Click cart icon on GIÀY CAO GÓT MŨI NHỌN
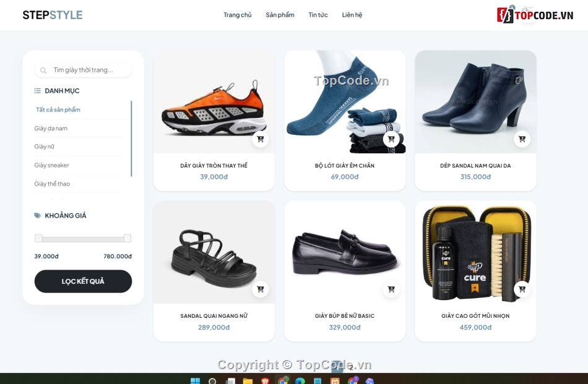Screen dimensions: 588x384 (x=522, y=289)
